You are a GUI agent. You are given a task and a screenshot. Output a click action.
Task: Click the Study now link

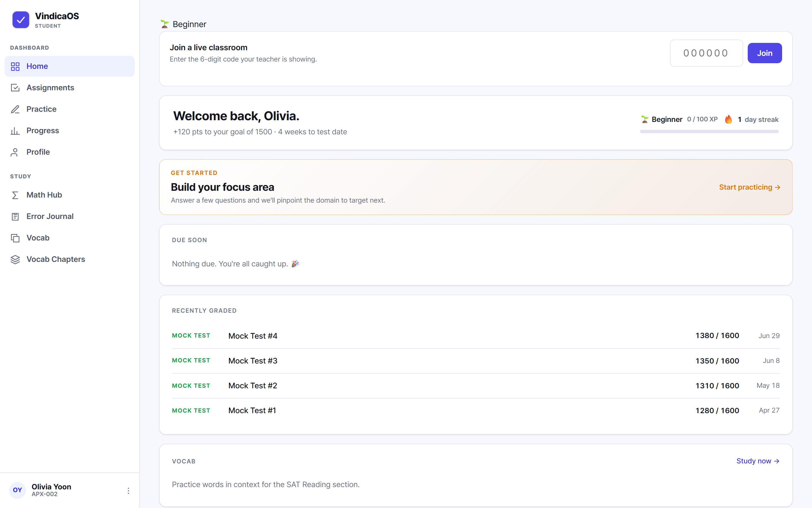(758, 461)
